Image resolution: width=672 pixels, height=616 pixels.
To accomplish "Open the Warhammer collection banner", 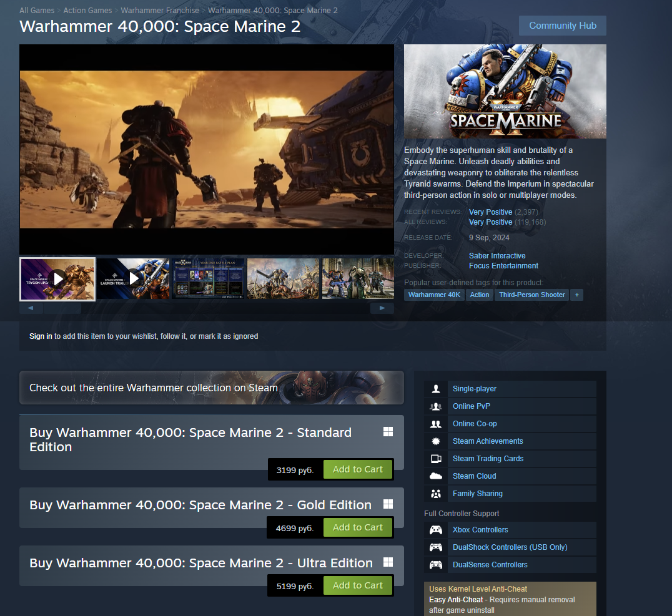I will pyautogui.click(x=211, y=388).
